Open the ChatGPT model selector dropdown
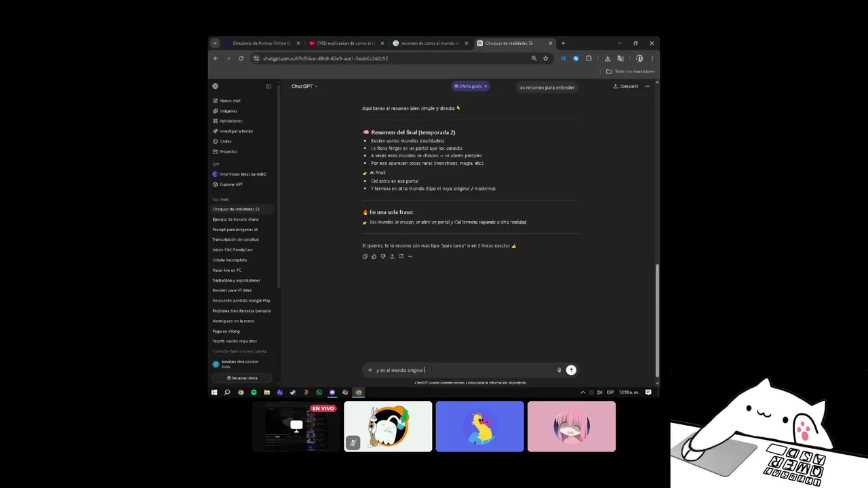Screen dimensions: 868x488 (x=304, y=86)
